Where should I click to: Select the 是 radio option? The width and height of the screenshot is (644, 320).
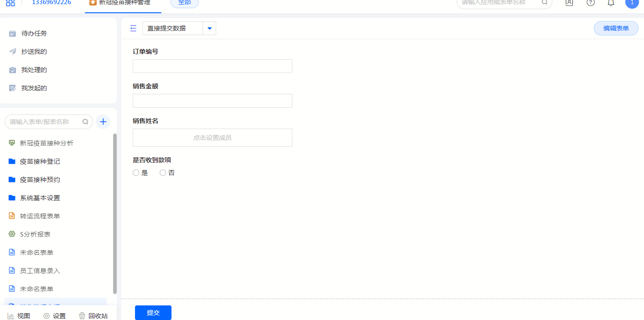[x=136, y=173]
